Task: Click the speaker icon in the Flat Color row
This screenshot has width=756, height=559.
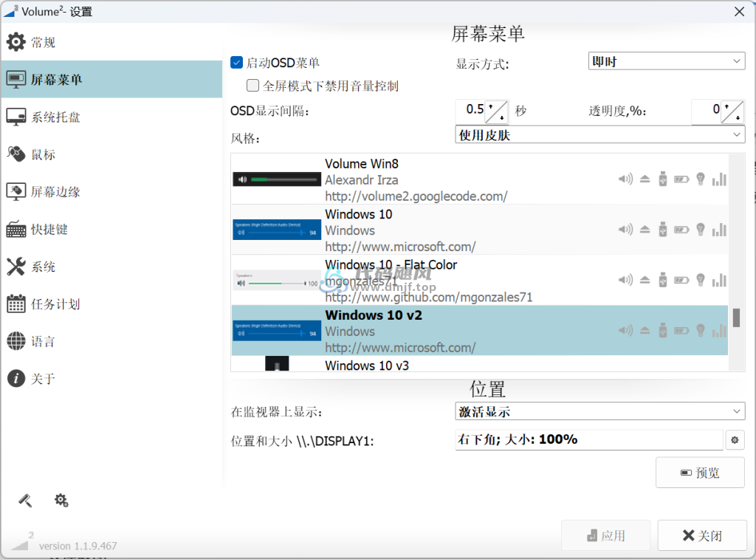Action: coord(625,280)
